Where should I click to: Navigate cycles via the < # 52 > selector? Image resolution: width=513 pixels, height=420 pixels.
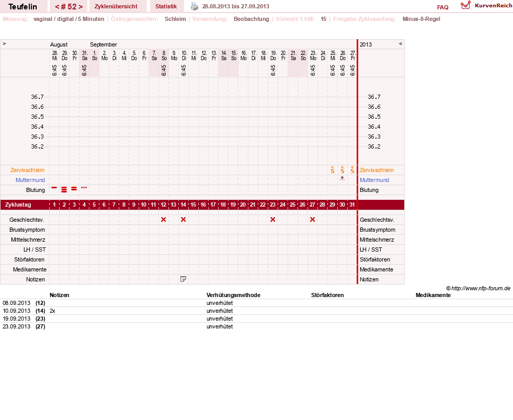click(69, 7)
